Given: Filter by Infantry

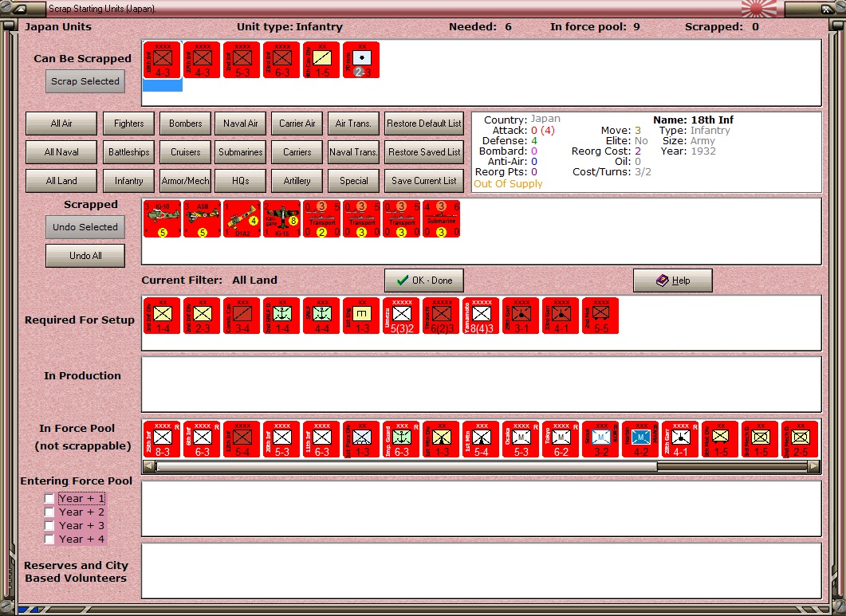Looking at the screenshot, I should (129, 181).
